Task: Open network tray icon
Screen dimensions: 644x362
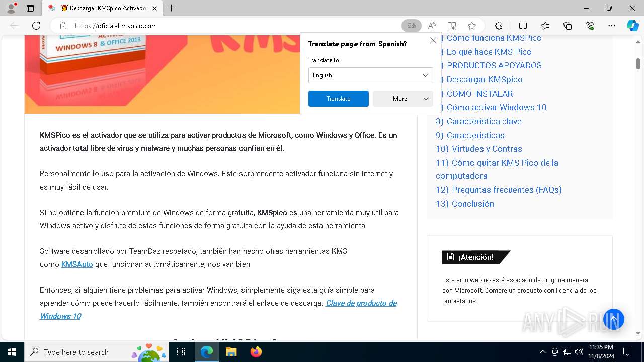Action: pyautogui.click(x=567, y=352)
